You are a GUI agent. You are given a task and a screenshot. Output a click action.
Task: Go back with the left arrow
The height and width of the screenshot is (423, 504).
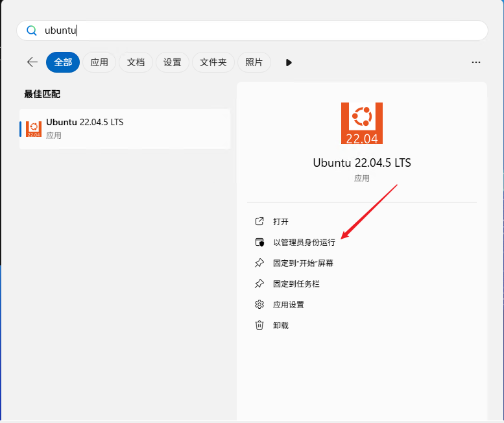pos(32,62)
